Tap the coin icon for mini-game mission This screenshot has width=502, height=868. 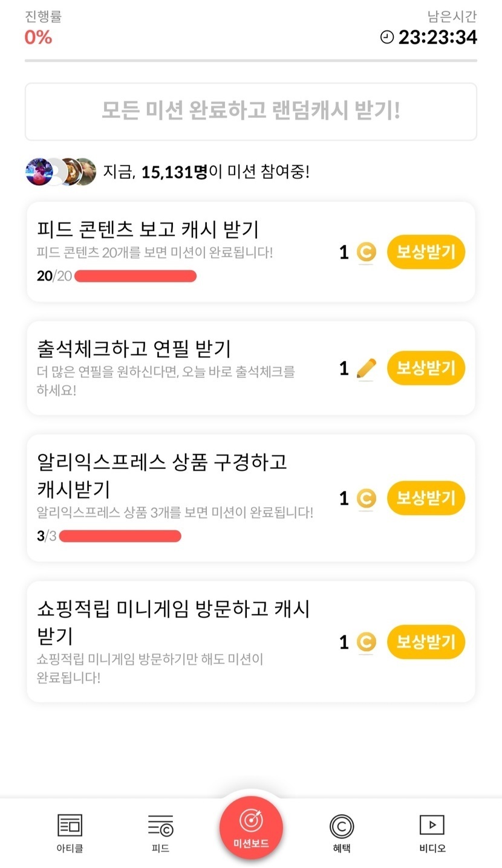366,642
